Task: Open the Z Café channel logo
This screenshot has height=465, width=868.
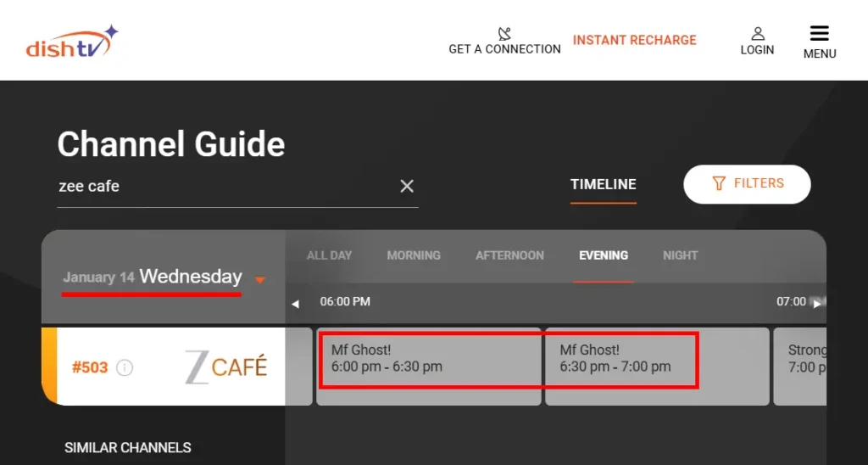Action: (225, 367)
